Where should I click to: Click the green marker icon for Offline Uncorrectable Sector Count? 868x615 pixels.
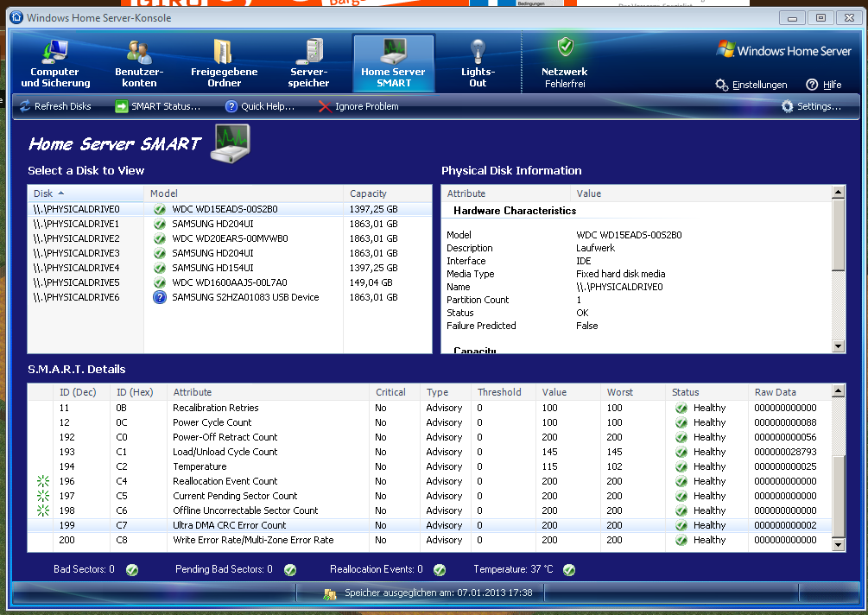(42, 510)
